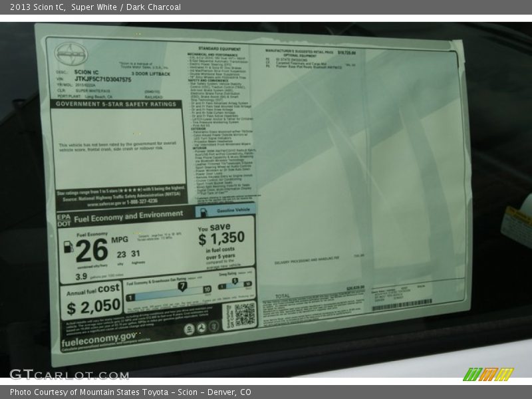Click the photo title '2013 Scion tC, Super White / Dark Charcoal'
The width and height of the screenshot is (532, 399).
click(95, 7)
